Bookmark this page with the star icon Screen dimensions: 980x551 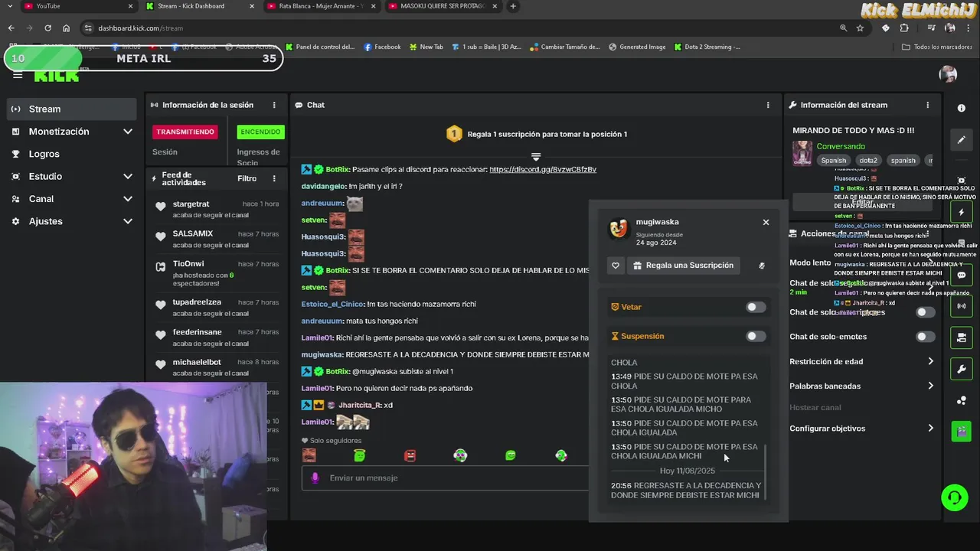(x=860, y=28)
